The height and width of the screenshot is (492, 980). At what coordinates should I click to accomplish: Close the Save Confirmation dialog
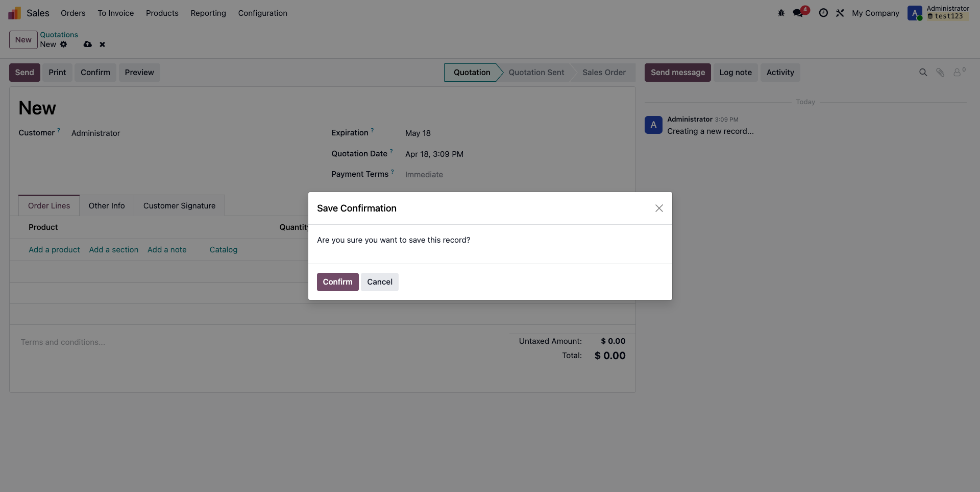(x=659, y=208)
